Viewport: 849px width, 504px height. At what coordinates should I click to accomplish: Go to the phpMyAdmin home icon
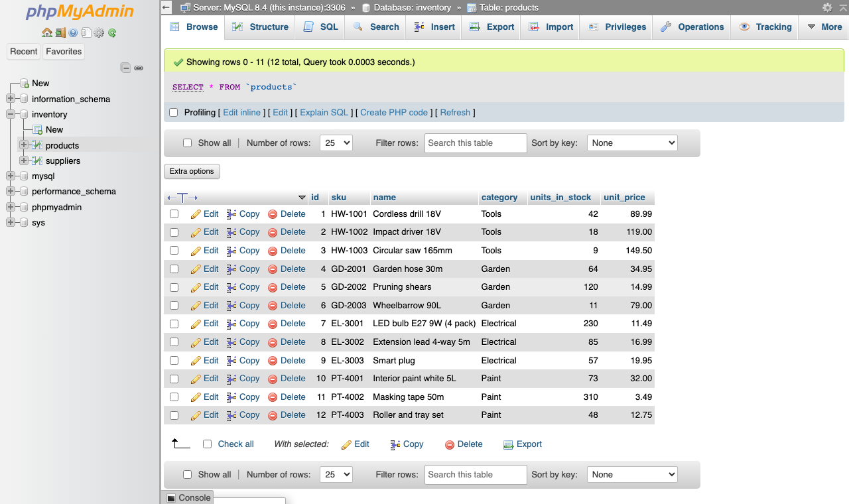(x=47, y=32)
